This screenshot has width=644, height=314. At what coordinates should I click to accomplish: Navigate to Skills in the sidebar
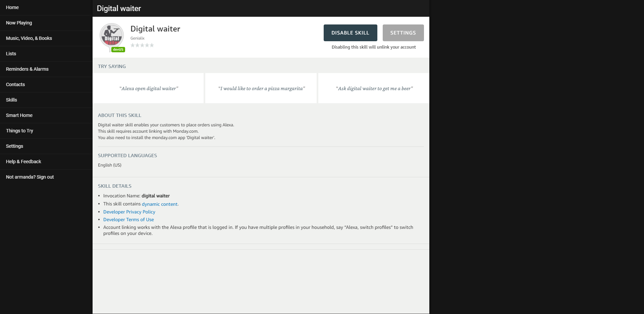pyautogui.click(x=46, y=100)
